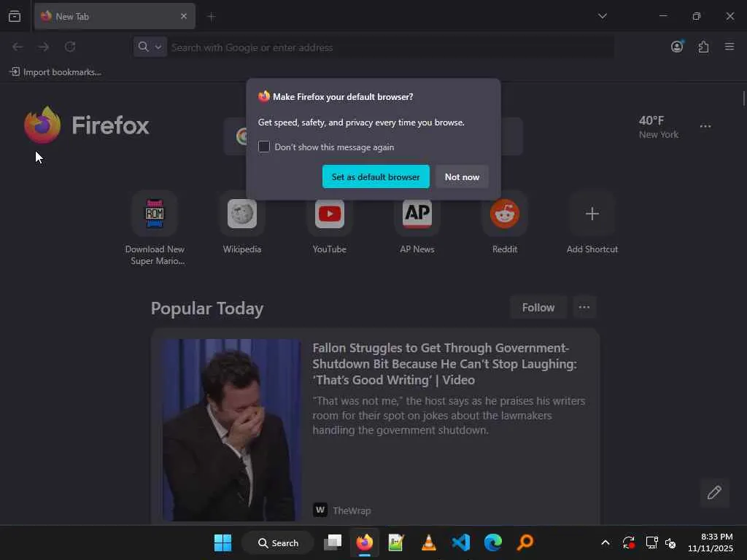Go back using the back arrow
Image resolution: width=747 pixels, height=560 pixels.
[x=18, y=47]
